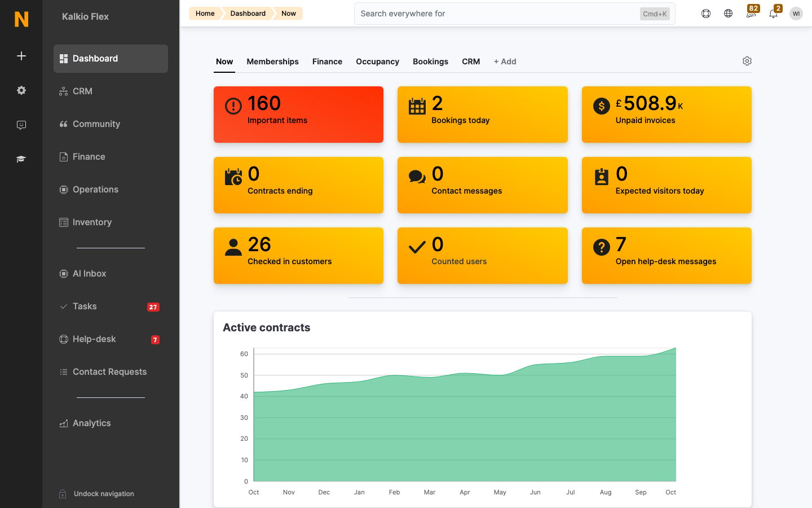Click the red 27 badge on Tasks
Viewport: 812px width, 508px height.
click(x=153, y=307)
